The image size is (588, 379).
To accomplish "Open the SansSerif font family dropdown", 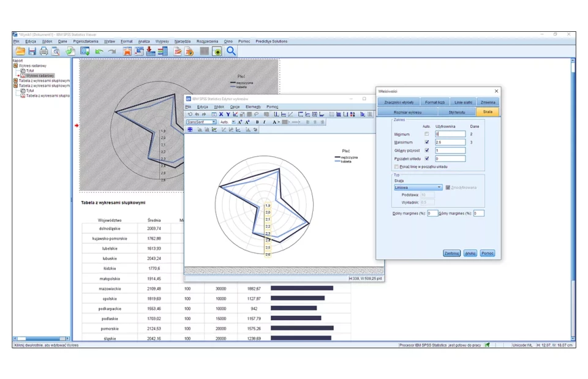I will (x=202, y=122).
